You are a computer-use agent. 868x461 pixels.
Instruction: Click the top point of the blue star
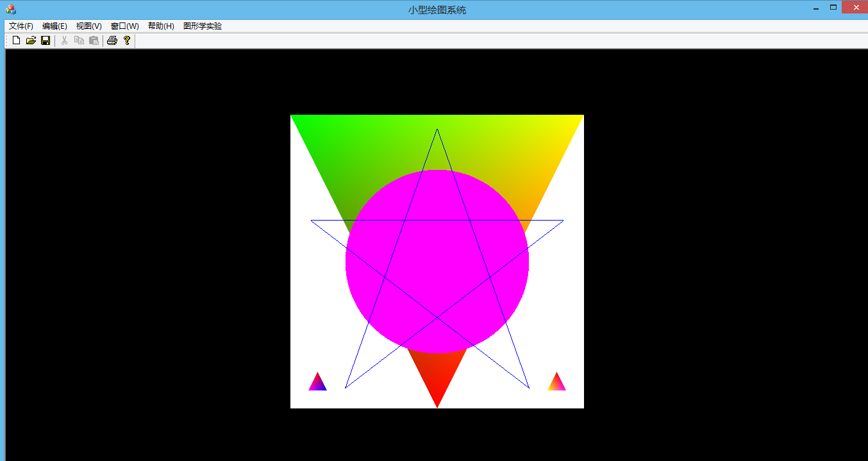[x=437, y=130]
